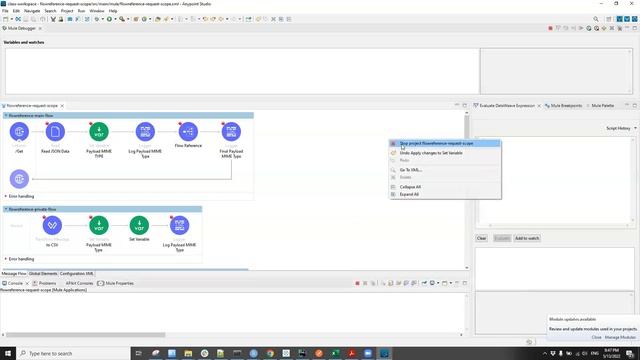Image resolution: width=640 pixels, height=360 pixels.
Task: Choose Undo Apply changes to Set Variable
Action: [x=445, y=153]
